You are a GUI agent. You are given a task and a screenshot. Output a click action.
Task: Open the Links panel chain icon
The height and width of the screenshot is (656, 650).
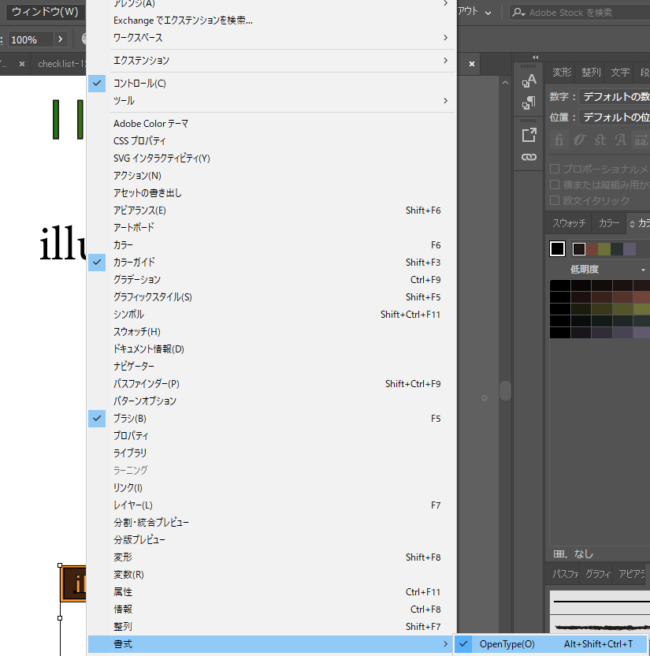(x=529, y=157)
